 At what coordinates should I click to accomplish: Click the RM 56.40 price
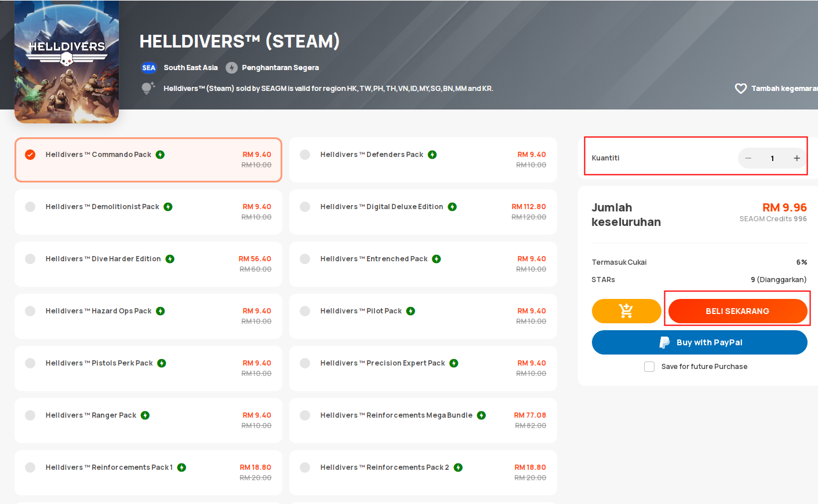(255, 259)
